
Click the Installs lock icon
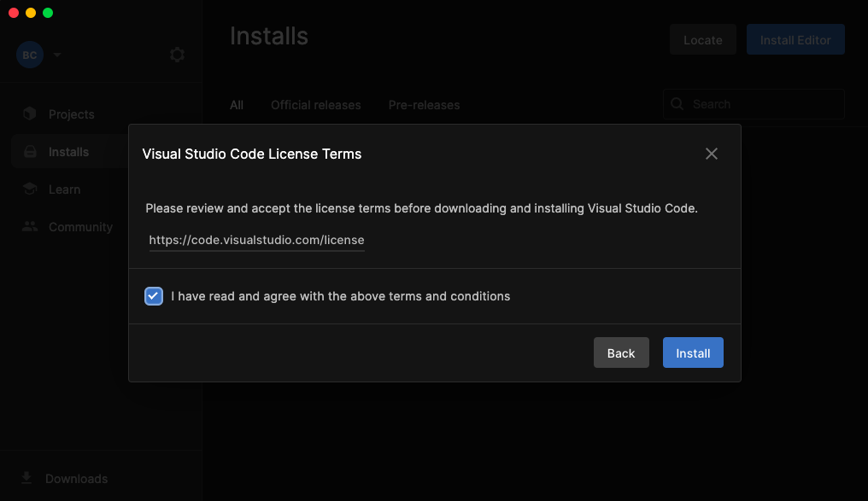click(30, 152)
